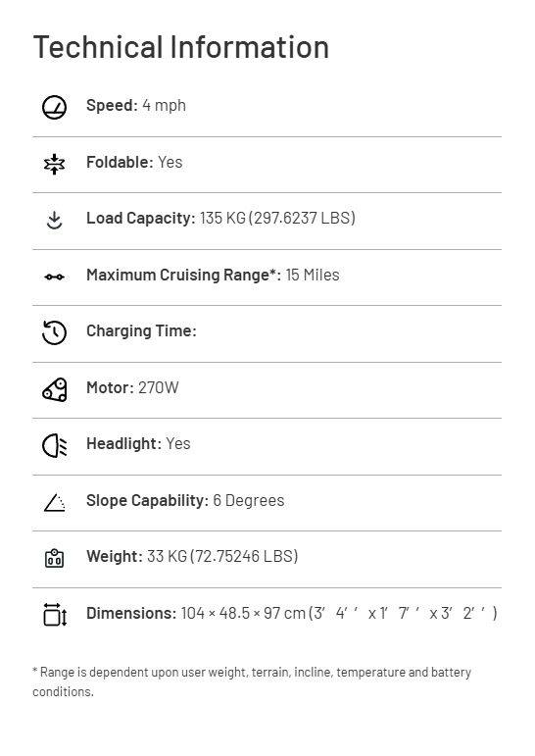
Task: Click the motor belt icon
Action: click(x=55, y=389)
